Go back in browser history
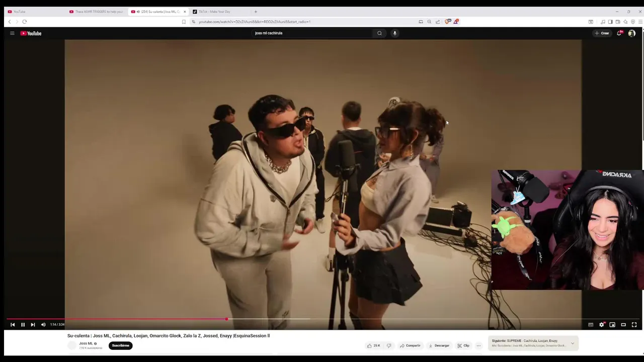The image size is (644, 362). 9,22
